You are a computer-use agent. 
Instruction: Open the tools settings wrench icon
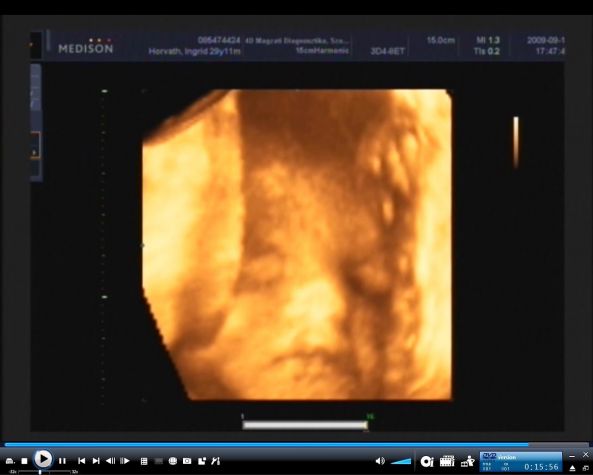216,461
